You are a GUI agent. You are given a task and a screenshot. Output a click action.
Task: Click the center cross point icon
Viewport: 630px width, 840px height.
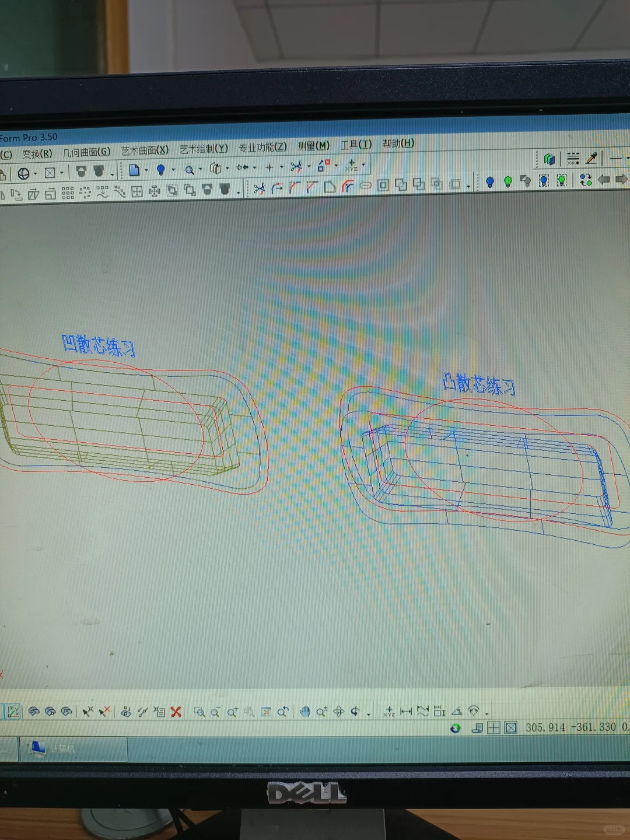click(269, 167)
